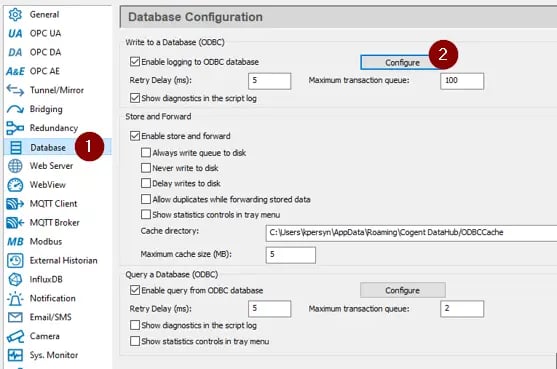Select the Sys. Monitor pulse icon

[x=15, y=355]
